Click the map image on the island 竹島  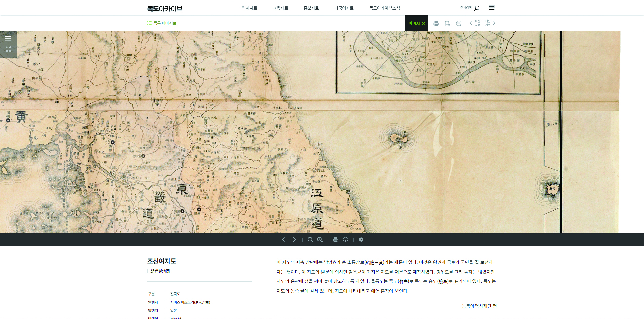pyautogui.click(x=399, y=138)
